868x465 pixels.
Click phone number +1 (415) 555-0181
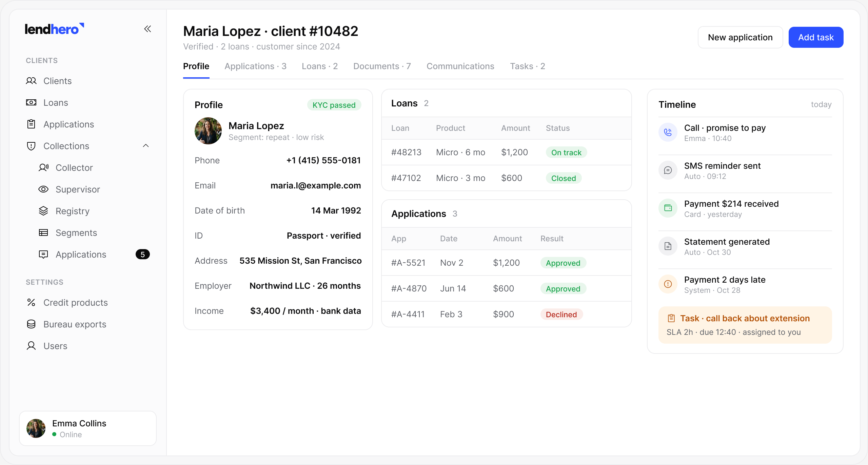click(323, 161)
